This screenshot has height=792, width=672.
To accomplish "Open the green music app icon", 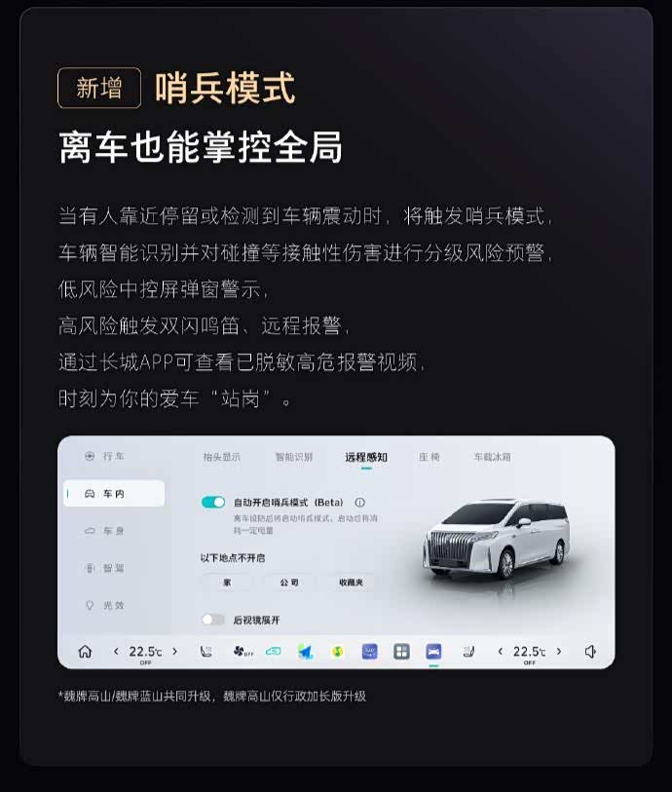I will coord(337,652).
